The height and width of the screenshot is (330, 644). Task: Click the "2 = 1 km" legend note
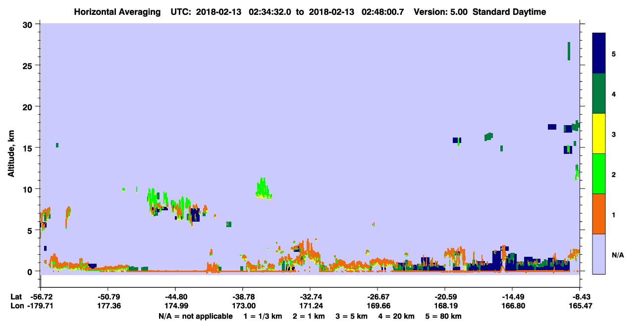308,316
